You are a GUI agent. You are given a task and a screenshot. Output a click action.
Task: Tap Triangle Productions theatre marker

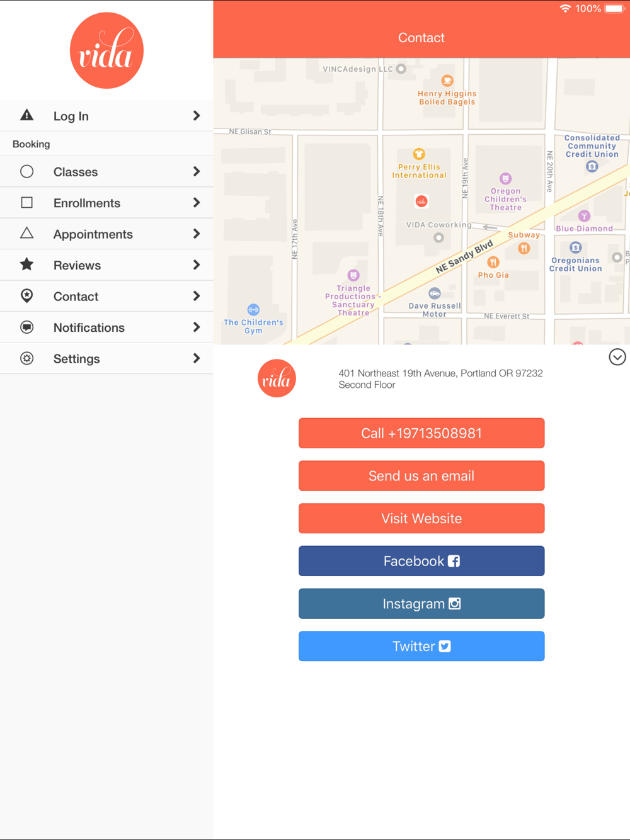[353, 275]
